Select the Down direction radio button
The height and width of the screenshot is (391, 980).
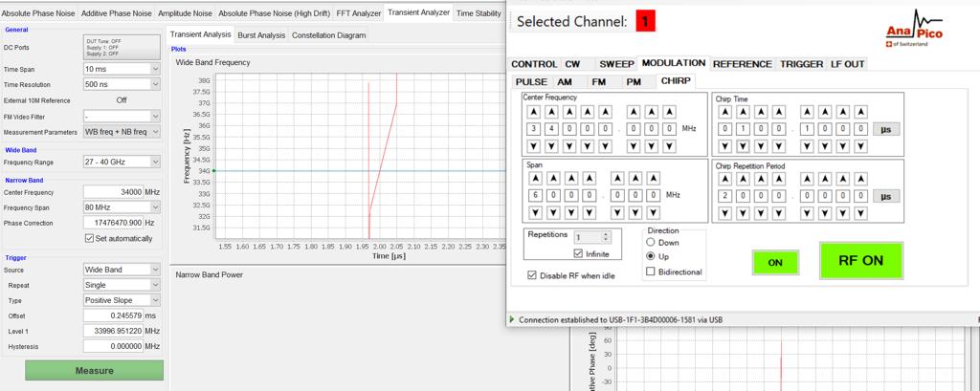[x=652, y=243]
